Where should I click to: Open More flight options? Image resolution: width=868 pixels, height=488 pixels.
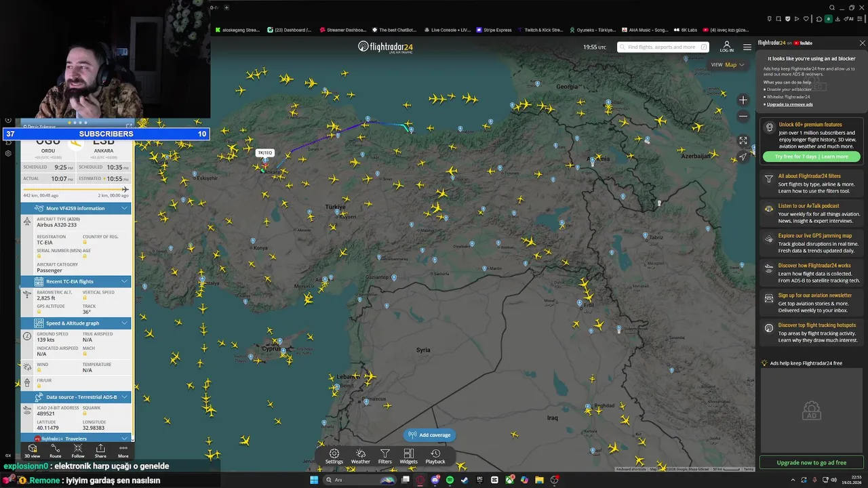click(123, 451)
